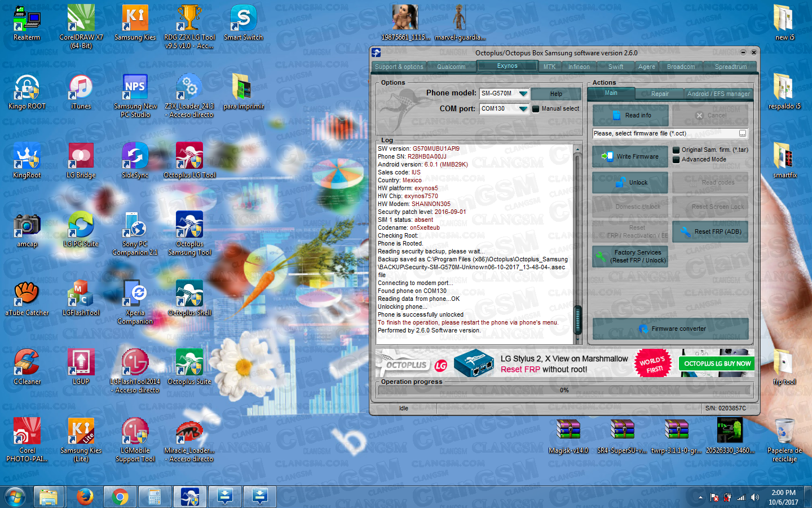
Task: Toggle the Manual select checkbox
Action: click(x=536, y=109)
